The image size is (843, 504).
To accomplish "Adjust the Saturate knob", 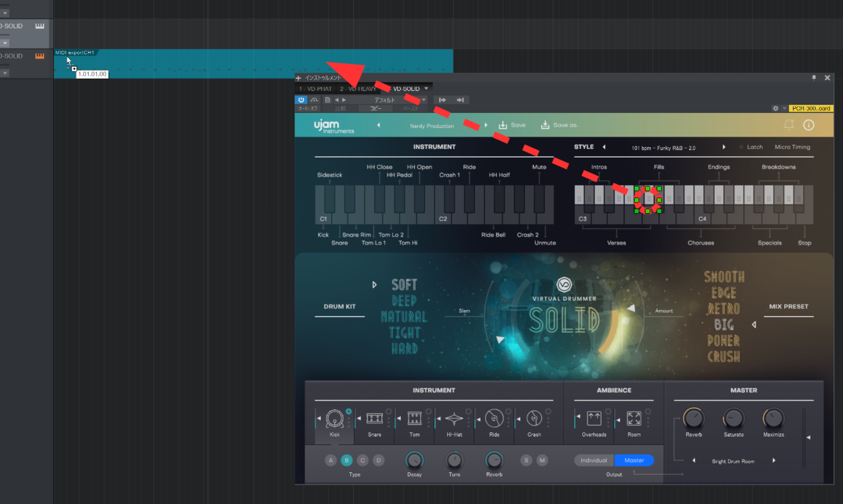I will (x=733, y=418).
